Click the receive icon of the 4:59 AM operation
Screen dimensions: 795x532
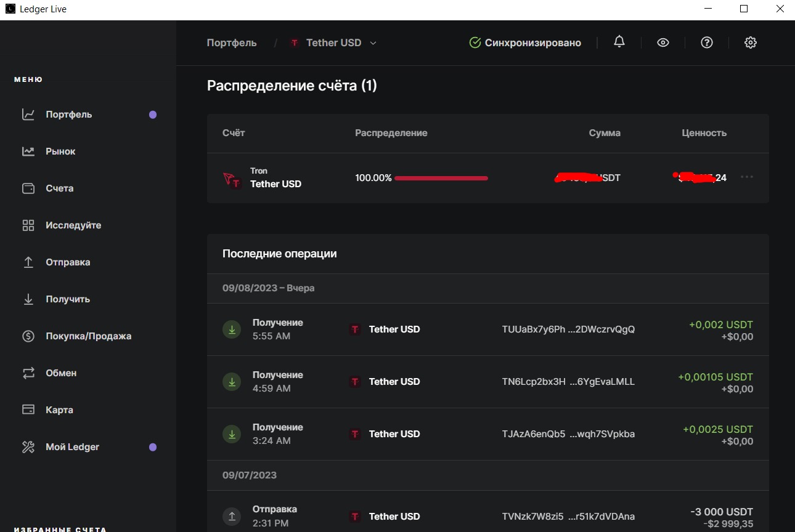click(x=232, y=382)
